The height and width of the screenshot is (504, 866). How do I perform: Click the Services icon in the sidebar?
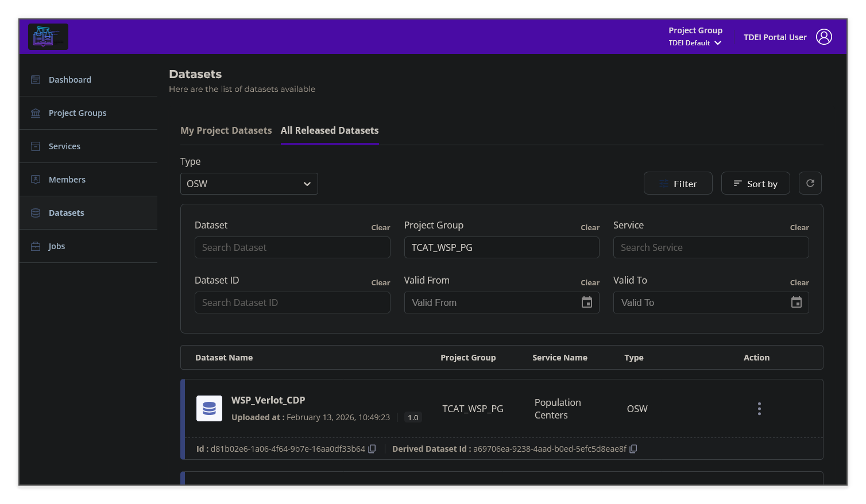pyautogui.click(x=36, y=146)
